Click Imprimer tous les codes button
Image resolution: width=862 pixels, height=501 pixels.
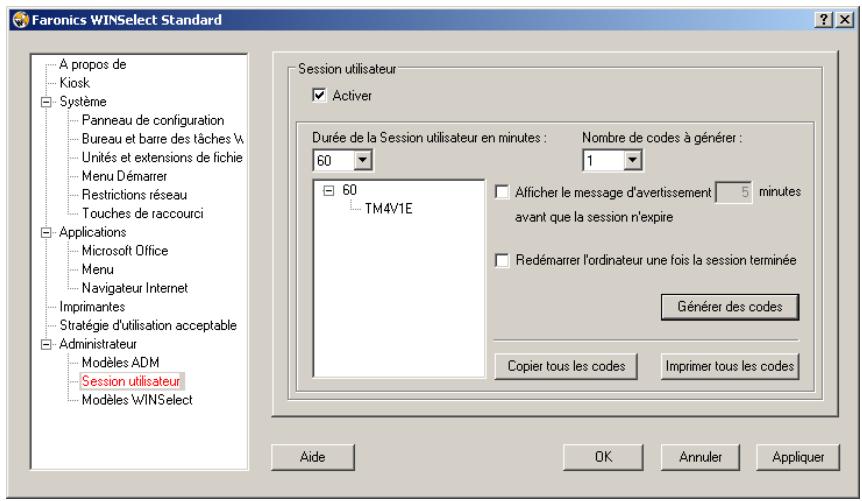[730, 366]
